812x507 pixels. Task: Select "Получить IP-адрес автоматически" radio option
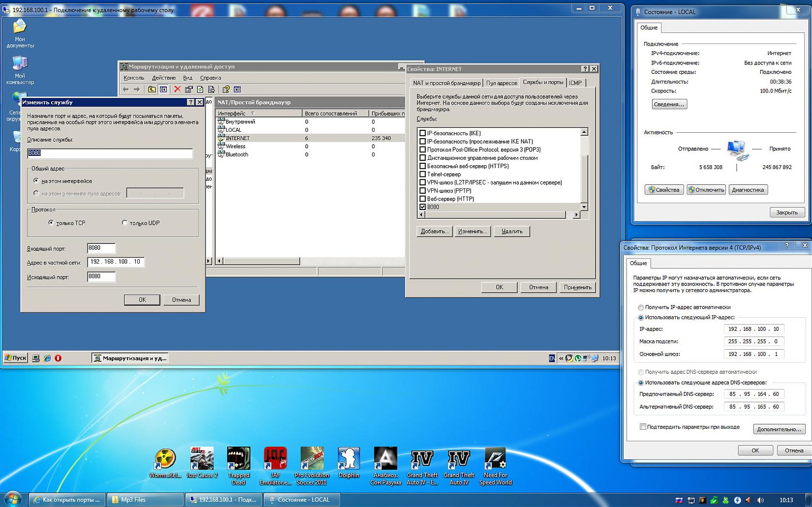pyautogui.click(x=641, y=307)
